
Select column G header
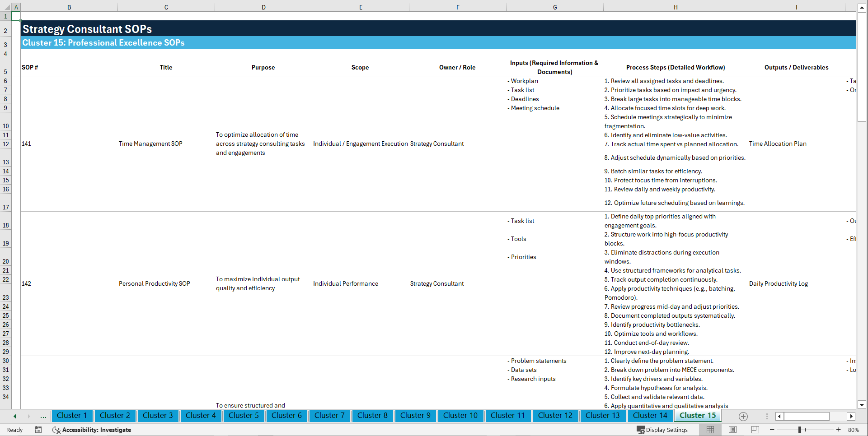click(554, 7)
